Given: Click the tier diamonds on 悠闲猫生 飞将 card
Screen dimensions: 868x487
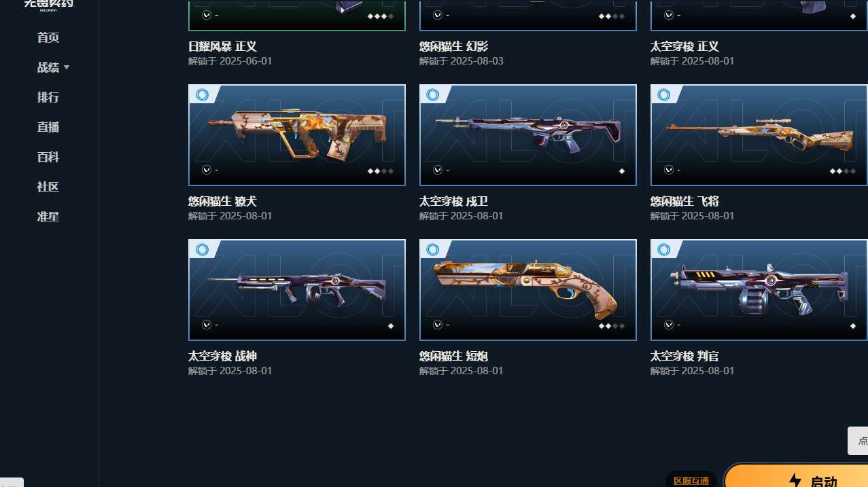Looking at the screenshot, I should pyautogui.click(x=842, y=171).
